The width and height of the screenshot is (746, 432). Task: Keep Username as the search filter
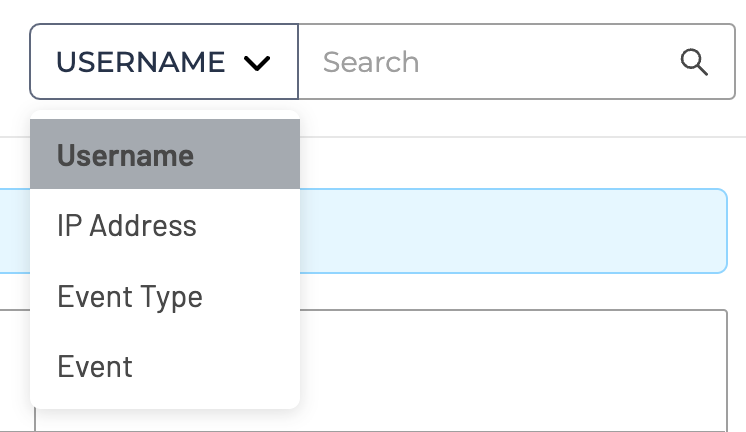point(126,155)
